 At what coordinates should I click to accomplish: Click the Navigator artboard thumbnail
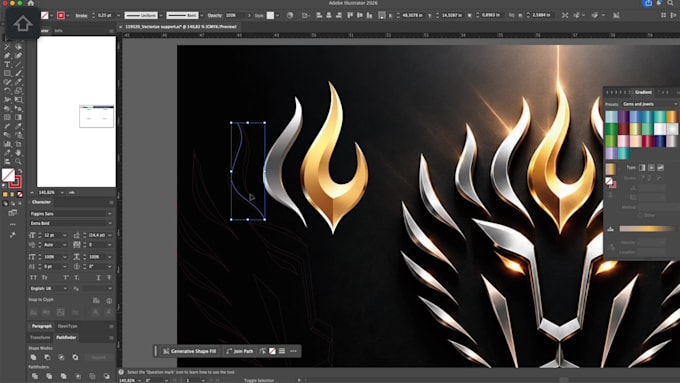pyautogui.click(x=96, y=116)
